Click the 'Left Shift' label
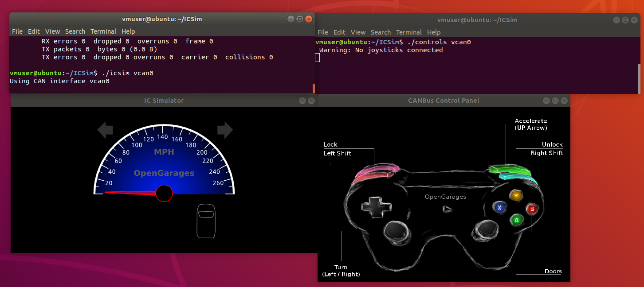This screenshot has width=644, height=287. coord(338,153)
